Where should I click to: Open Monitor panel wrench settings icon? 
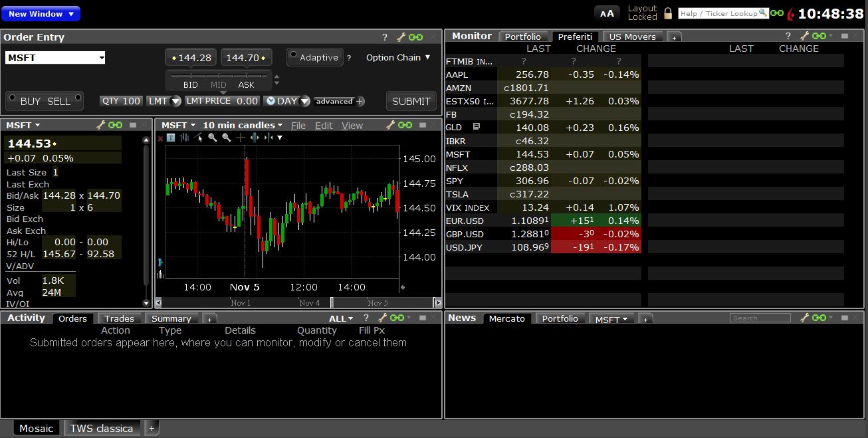click(x=804, y=36)
